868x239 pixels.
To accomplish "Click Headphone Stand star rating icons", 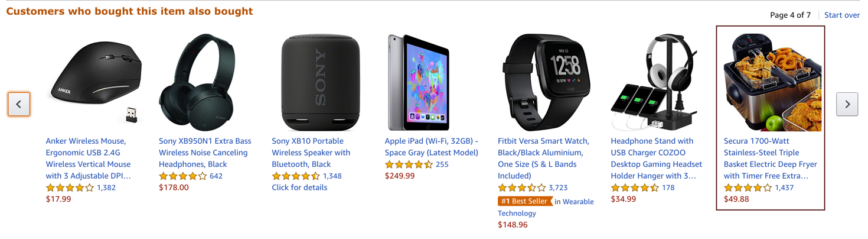I will 634,188.
